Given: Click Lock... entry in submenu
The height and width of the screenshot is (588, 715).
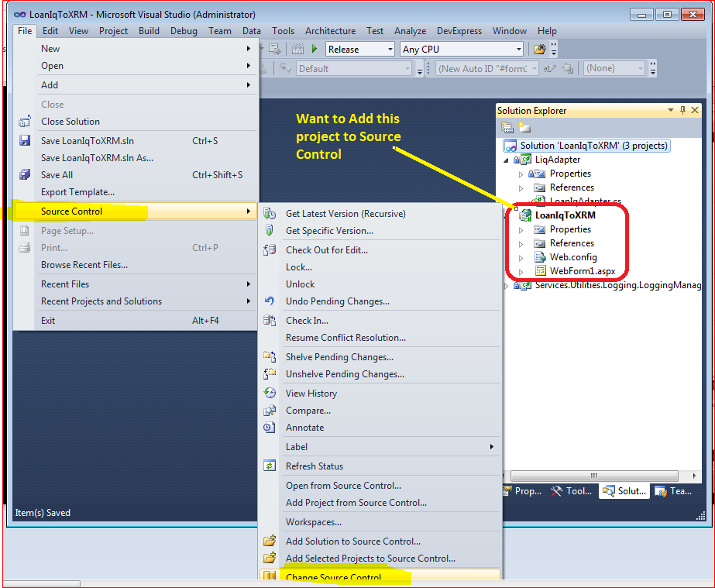Looking at the screenshot, I should pos(380,266).
